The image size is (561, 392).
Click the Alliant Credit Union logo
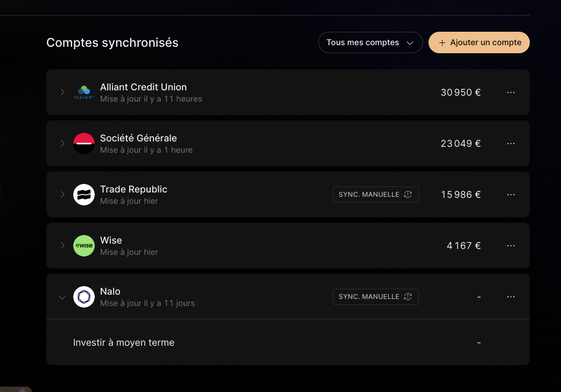84,92
